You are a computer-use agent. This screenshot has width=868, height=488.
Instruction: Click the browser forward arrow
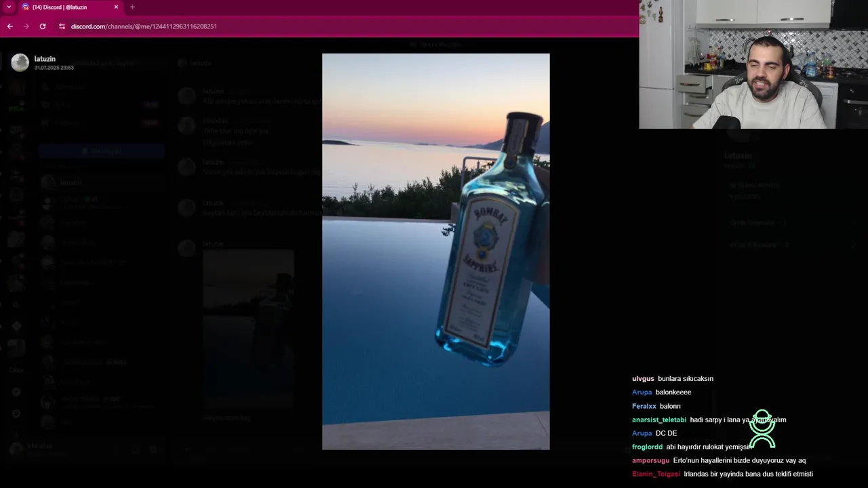(x=26, y=26)
